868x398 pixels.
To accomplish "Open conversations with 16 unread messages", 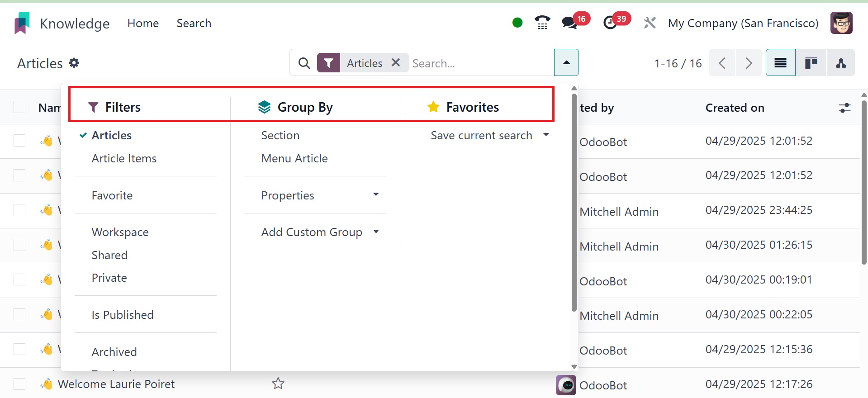I will (x=569, y=23).
